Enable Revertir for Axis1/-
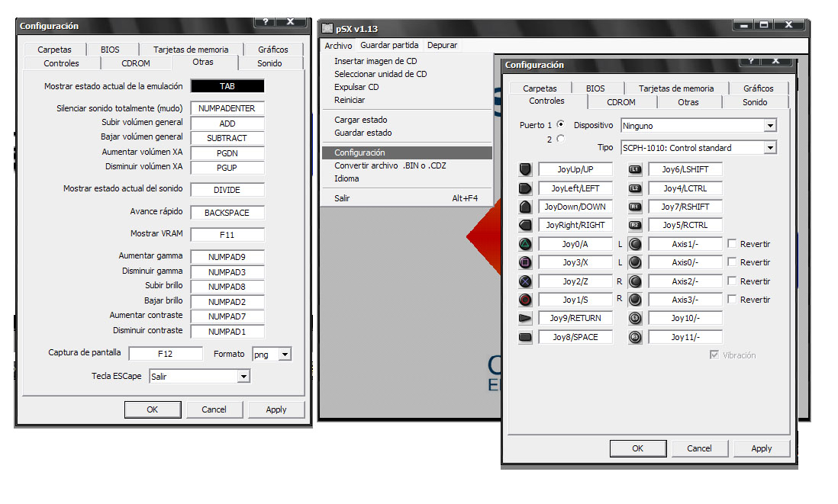Image resolution: width=838 pixels, height=504 pixels. coord(732,243)
